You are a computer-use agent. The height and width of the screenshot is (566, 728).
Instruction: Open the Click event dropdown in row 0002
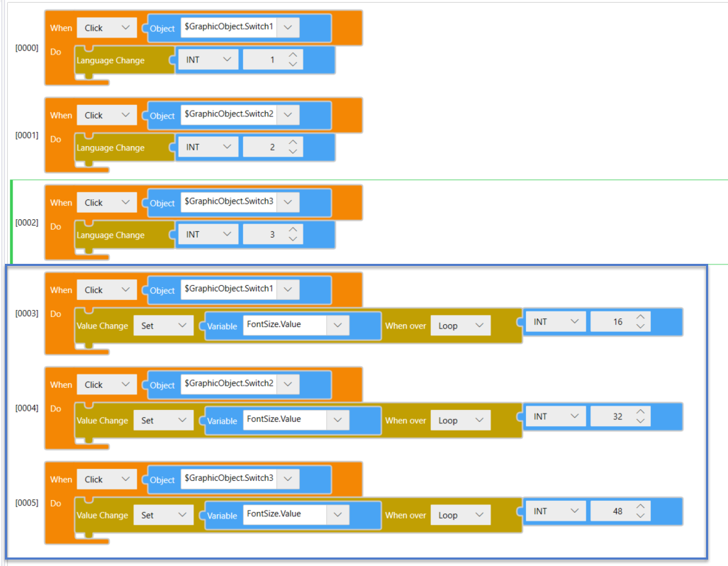click(107, 203)
